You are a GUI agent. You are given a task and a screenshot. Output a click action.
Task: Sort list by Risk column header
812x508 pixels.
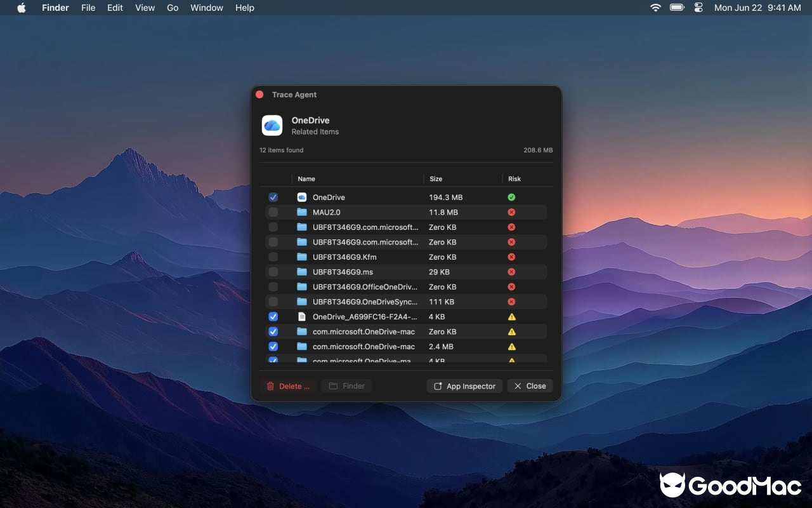coord(514,179)
